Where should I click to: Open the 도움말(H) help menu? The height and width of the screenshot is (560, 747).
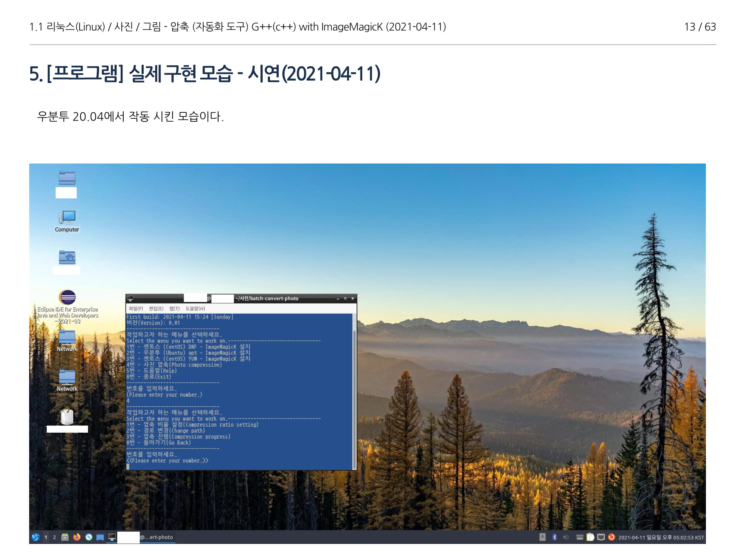195,308
